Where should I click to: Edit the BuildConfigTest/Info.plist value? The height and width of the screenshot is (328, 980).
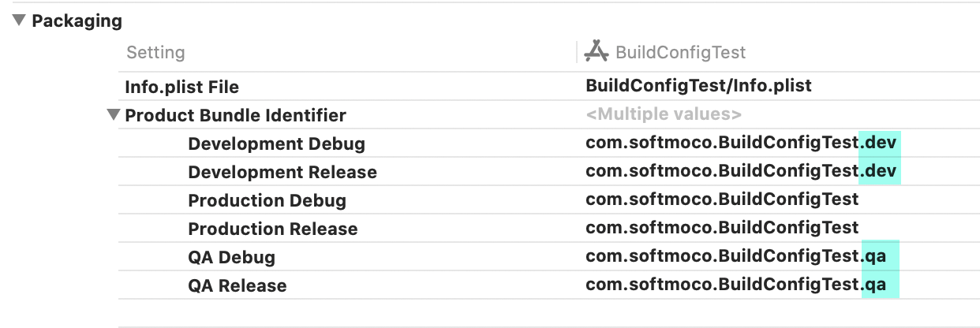pyautogui.click(x=698, y=86)
